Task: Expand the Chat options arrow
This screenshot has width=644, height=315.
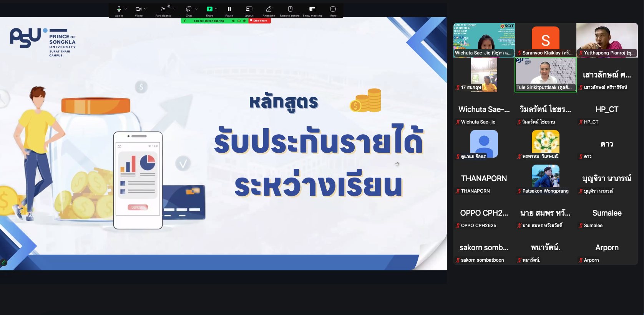Action: [x=196, y=9]
